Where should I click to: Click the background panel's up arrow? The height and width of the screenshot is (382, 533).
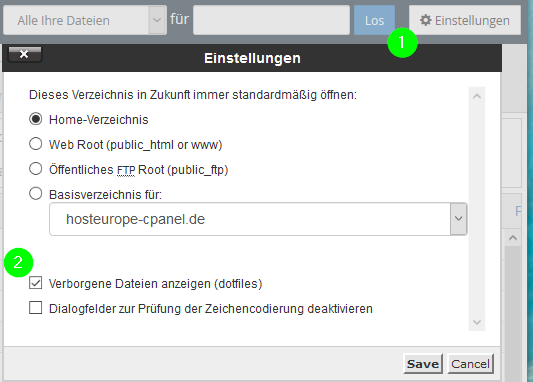click(513, 238)
